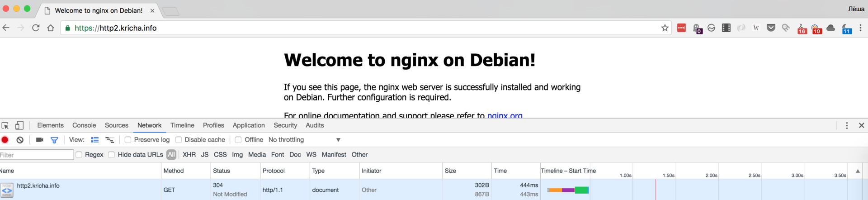The image size is (868, 200).
Task: Capture screenshots with the camera icon
Action: click(40, 140)
